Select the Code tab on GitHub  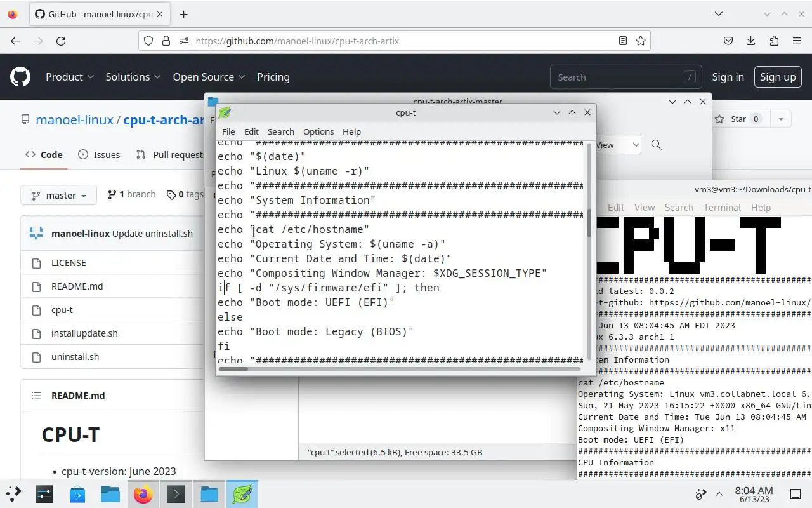[44, 154]
